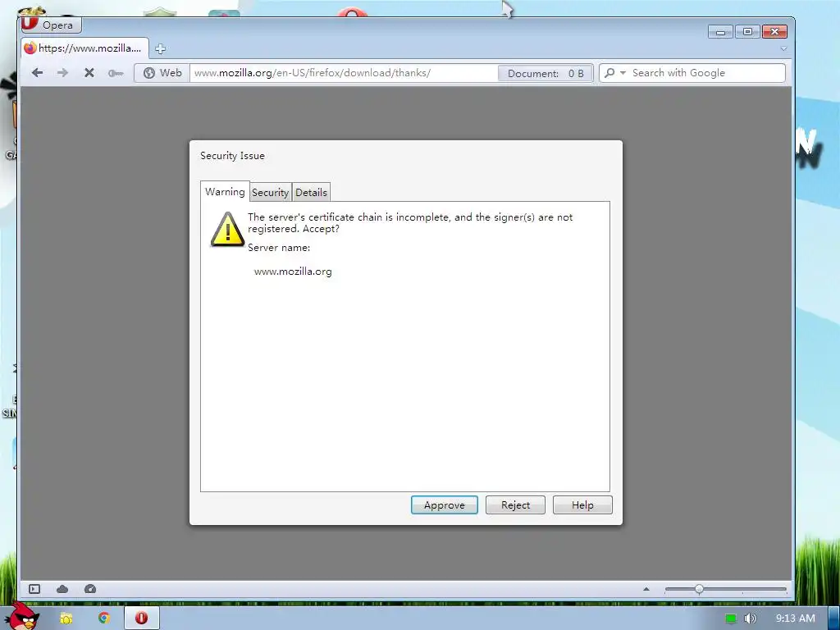Open the Opera menu button
The width and height of the screenshot is (840, 630).
[x=52, y=25]
